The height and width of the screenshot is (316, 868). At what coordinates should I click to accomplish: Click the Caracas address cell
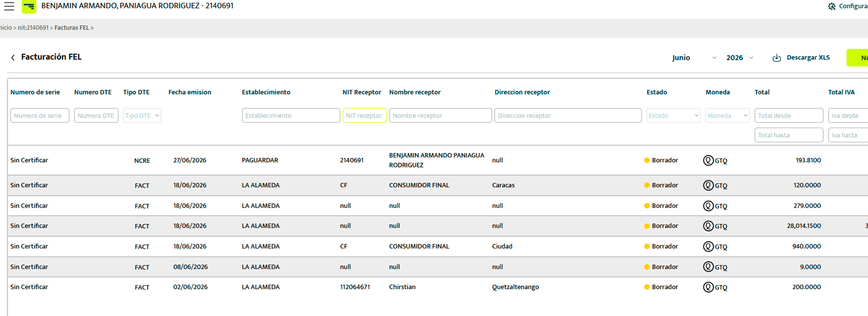(503, 185)
